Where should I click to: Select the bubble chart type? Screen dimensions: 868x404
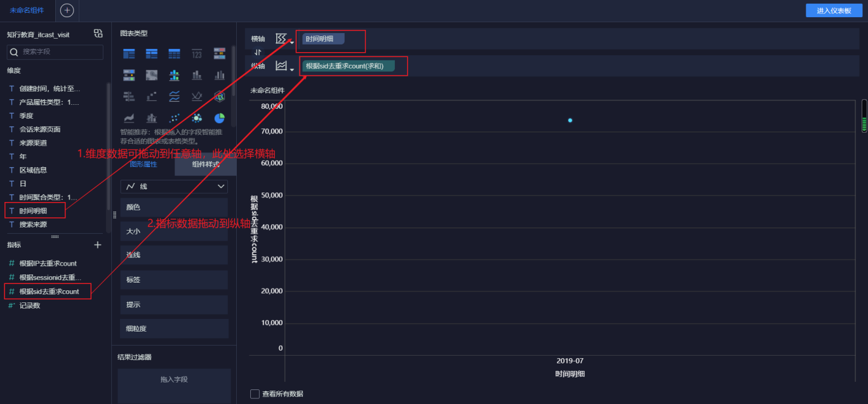click(197, 118)
